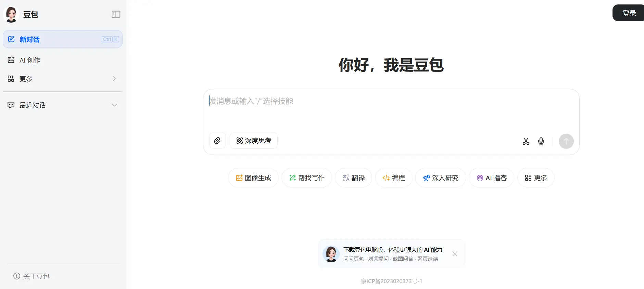Click the scissors screenshot icon

click(526, 141)
